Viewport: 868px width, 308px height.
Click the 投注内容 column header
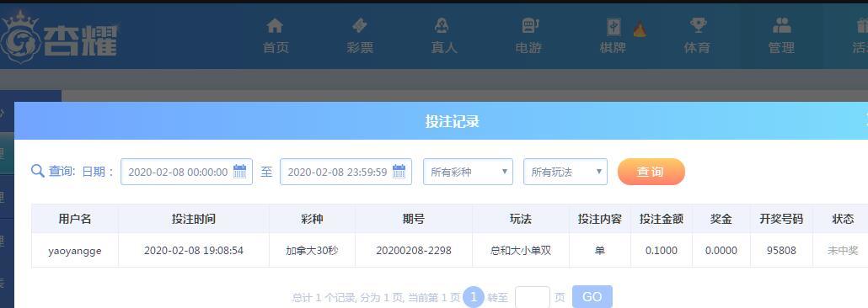(x=599, y=219)
